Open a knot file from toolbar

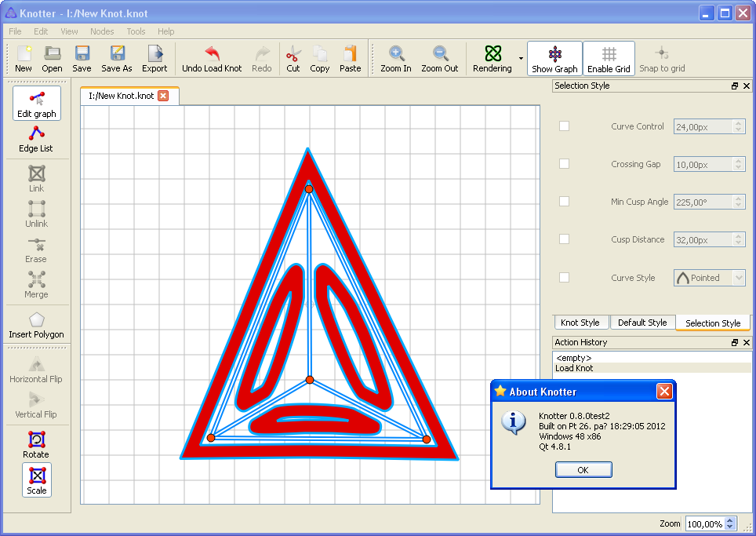[52, 59]
